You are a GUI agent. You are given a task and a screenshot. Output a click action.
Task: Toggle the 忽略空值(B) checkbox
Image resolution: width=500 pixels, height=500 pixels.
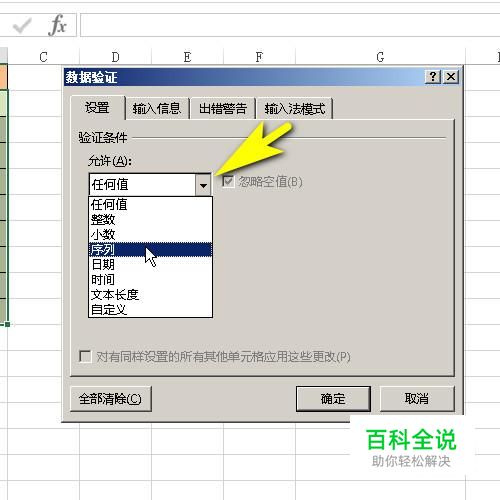pos(228,182)
